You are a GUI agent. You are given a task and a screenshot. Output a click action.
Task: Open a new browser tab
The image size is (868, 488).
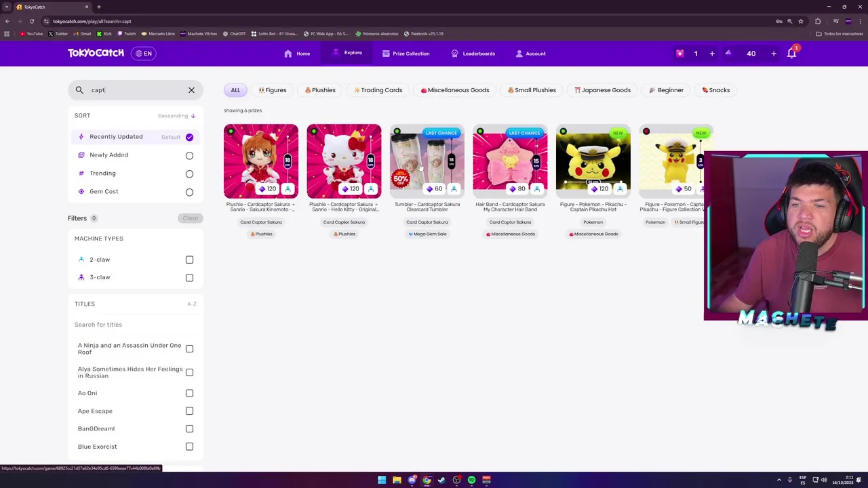click(99, 7)
